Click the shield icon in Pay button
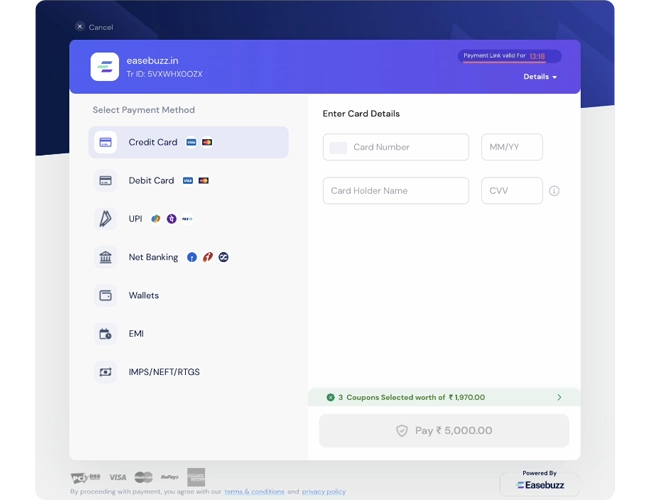 pos(402,431)
